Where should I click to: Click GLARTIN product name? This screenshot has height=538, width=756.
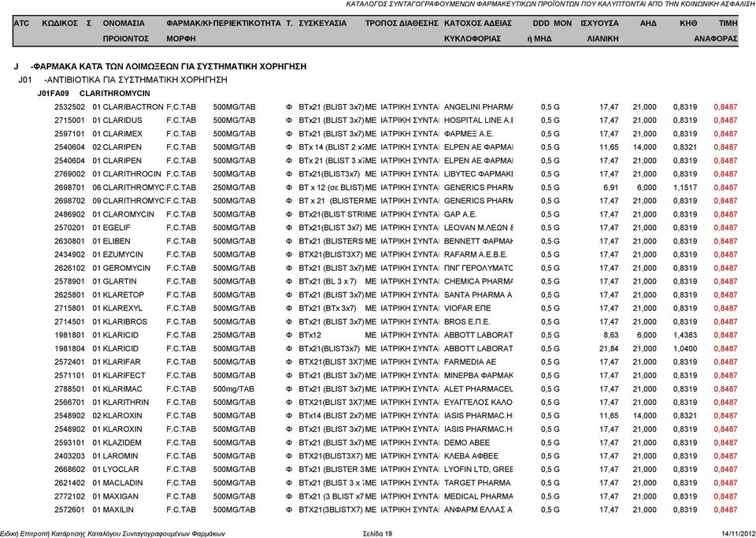(x=120, y=281)
